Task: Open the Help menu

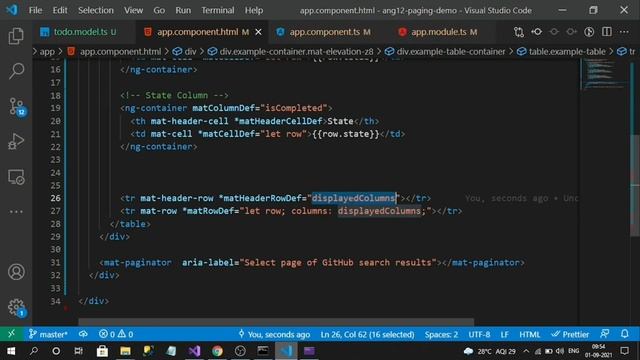Action: 254,10
